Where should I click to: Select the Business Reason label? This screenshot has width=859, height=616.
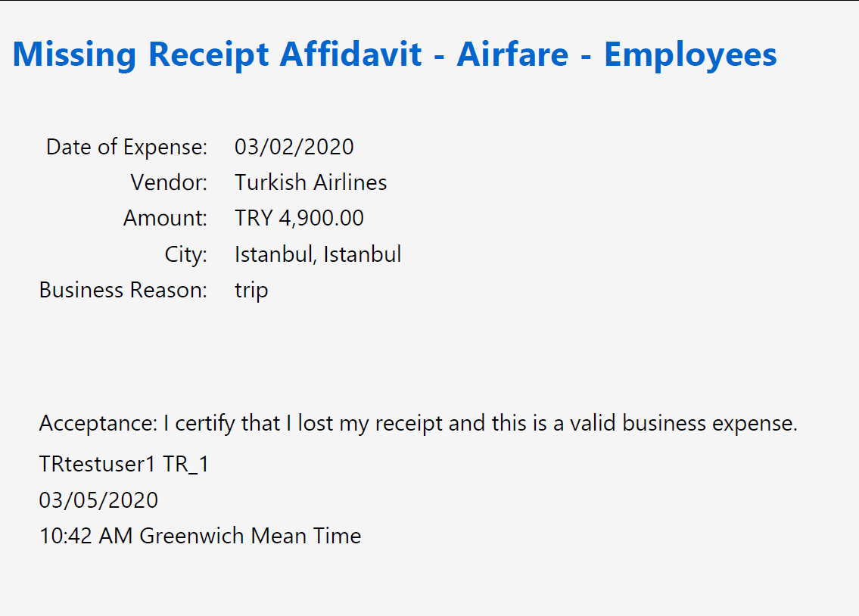tap(123, 290)
